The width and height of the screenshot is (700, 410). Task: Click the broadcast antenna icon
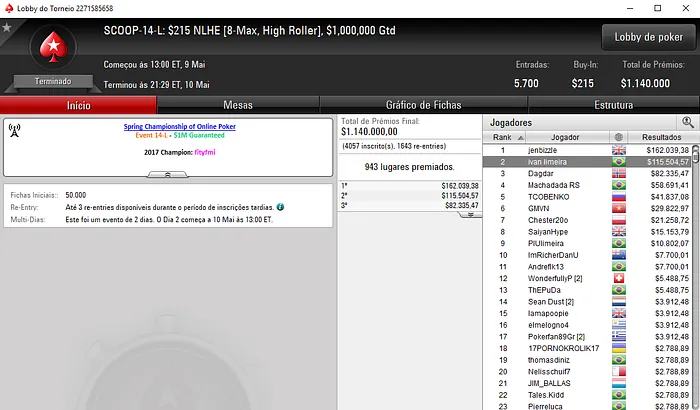pos(15,130)
